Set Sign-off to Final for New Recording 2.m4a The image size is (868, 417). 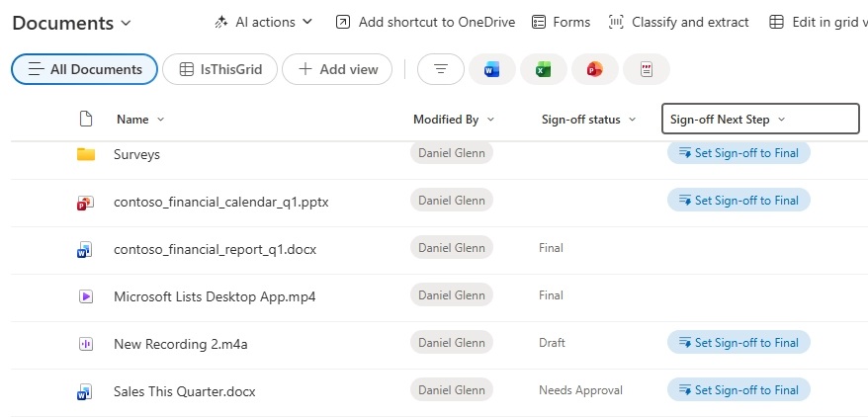click(x=738, y=342)
